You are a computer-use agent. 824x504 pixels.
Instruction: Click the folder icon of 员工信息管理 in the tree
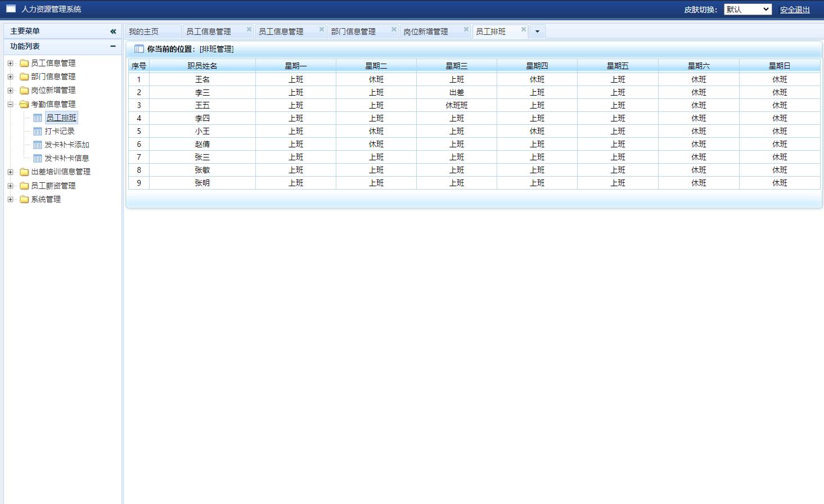click(24, 63)
